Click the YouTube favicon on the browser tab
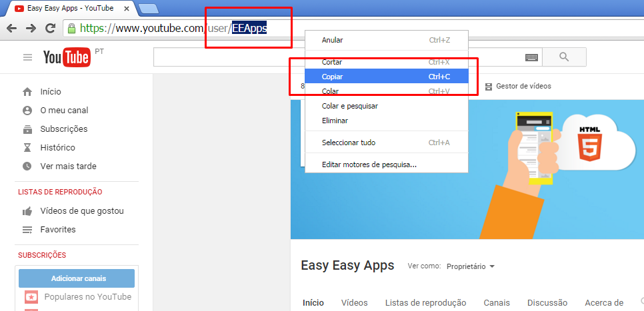644x311 pixels. click(19, 8)
